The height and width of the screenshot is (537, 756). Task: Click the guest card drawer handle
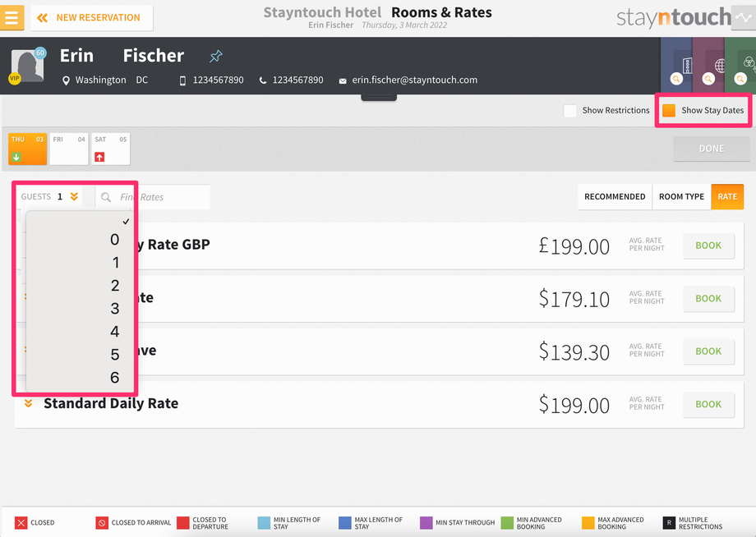(379, 97)
